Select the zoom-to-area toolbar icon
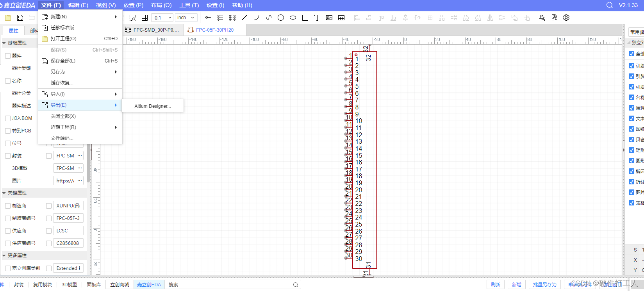644x291 pixels. pyautogui.click(x=133, y=18)
